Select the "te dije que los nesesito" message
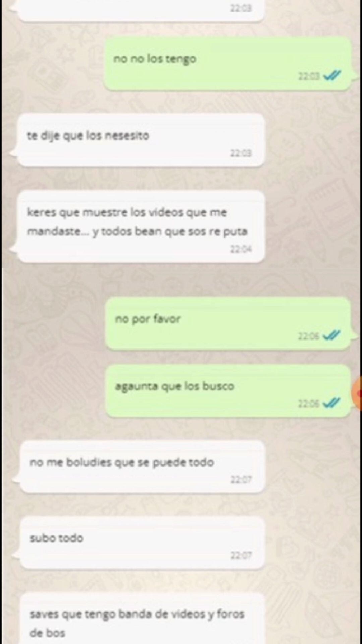362x644 pixels. 141,140
